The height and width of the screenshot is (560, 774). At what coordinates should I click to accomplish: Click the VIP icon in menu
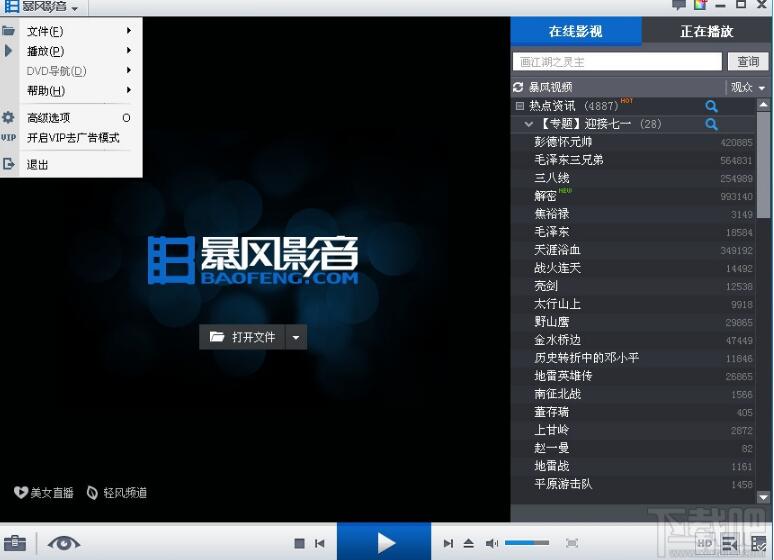8,137
